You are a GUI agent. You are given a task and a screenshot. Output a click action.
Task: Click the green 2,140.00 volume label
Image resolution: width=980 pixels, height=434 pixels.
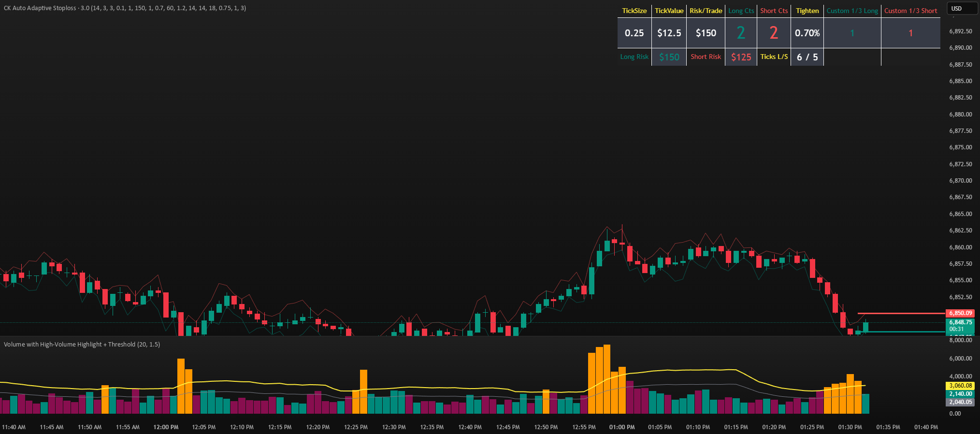pos(960,394)
